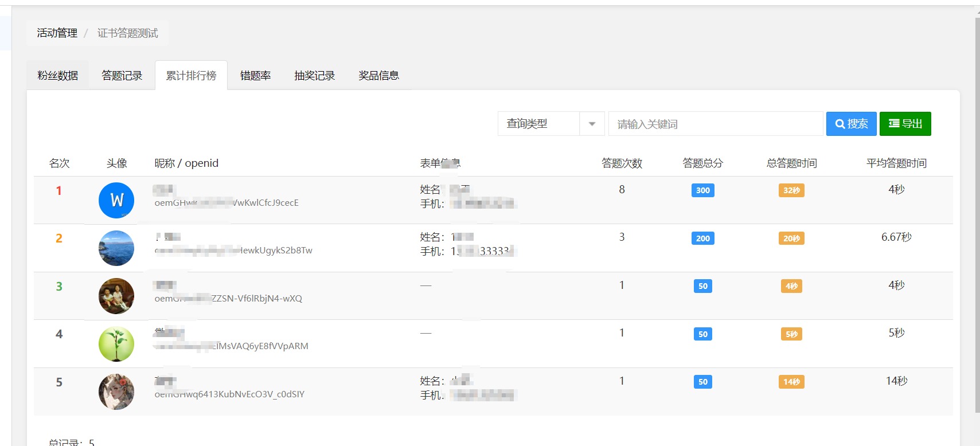This screenshot has height=446, width=980.
Task: Click the 头像 column header
Action: [117, 163]
